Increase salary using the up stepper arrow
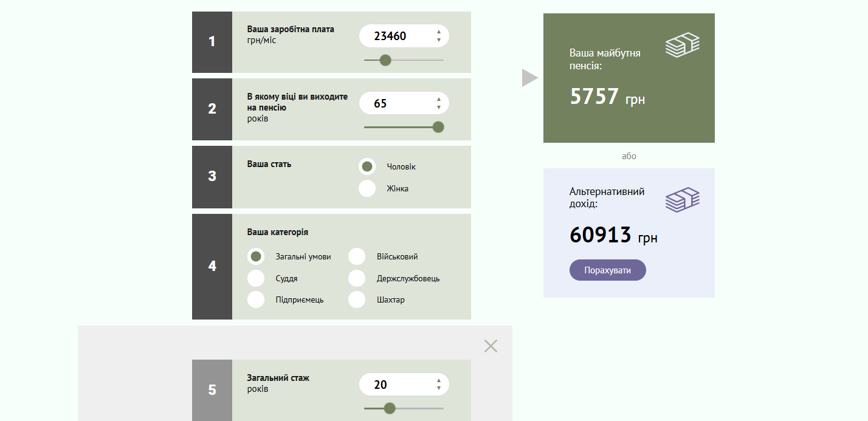This screenshot has height=421, width=868. pos(439,32)
